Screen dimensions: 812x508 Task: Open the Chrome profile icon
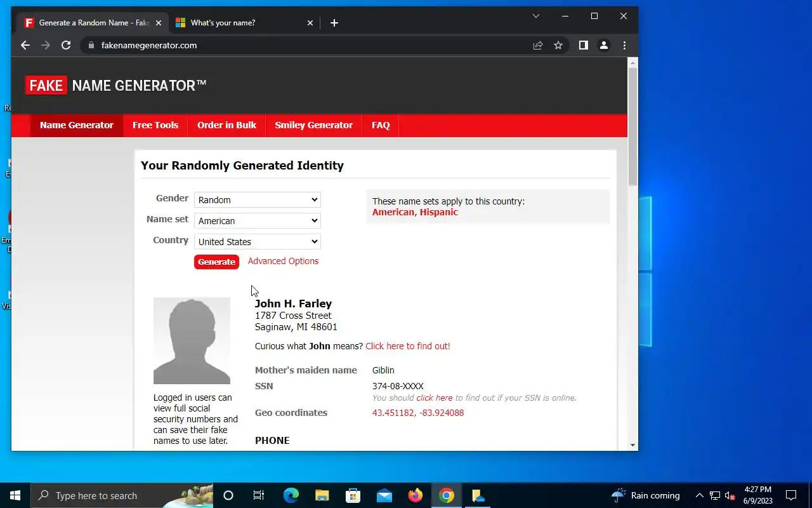[604, 45]
